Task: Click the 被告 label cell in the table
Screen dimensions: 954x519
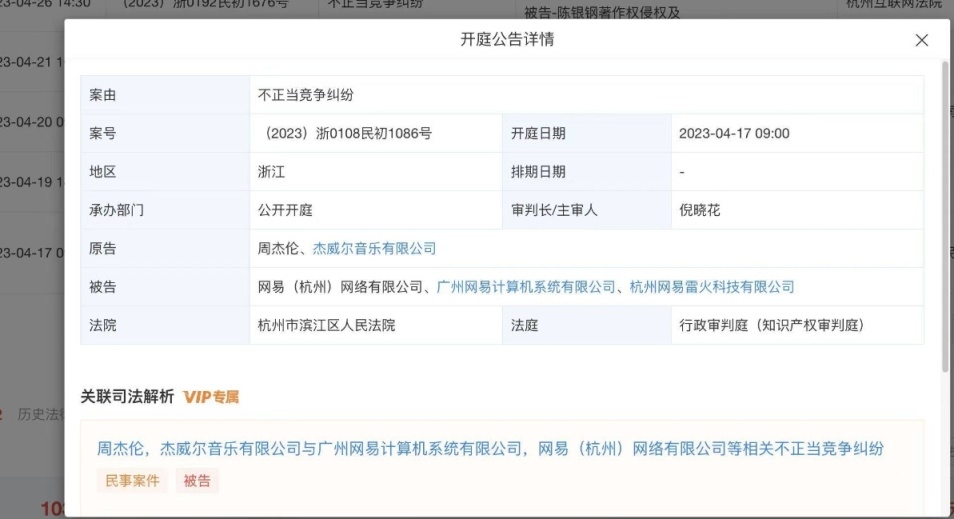Action: click(165, 287)
